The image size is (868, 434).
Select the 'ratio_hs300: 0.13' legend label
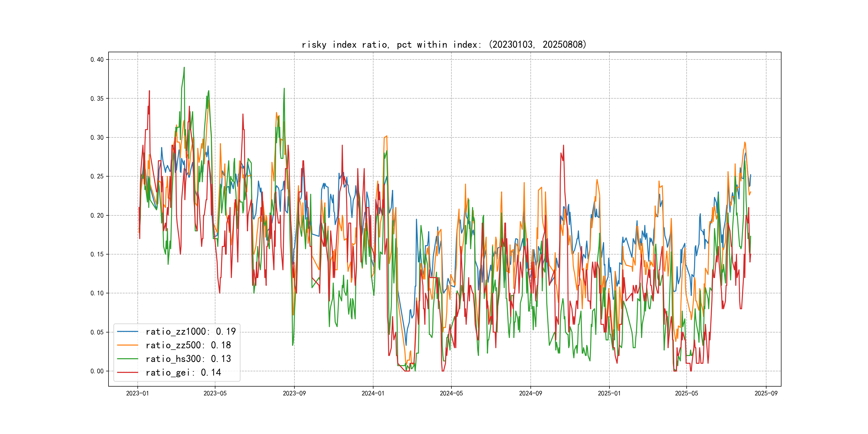pyautogui.click(x=188, y=359)
